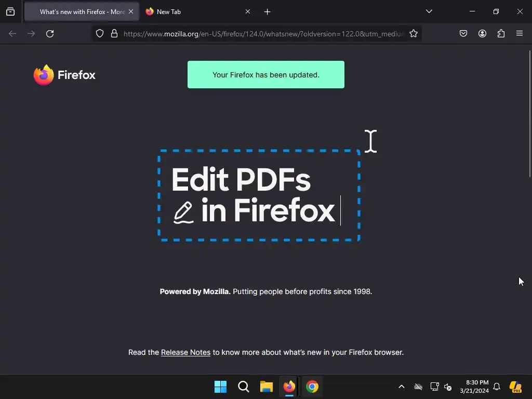This screenshot has width=532, height=399.
Task: Open the Extensions puzzle-piece menu
Action: pyautogui.click(x=501, y=34)
